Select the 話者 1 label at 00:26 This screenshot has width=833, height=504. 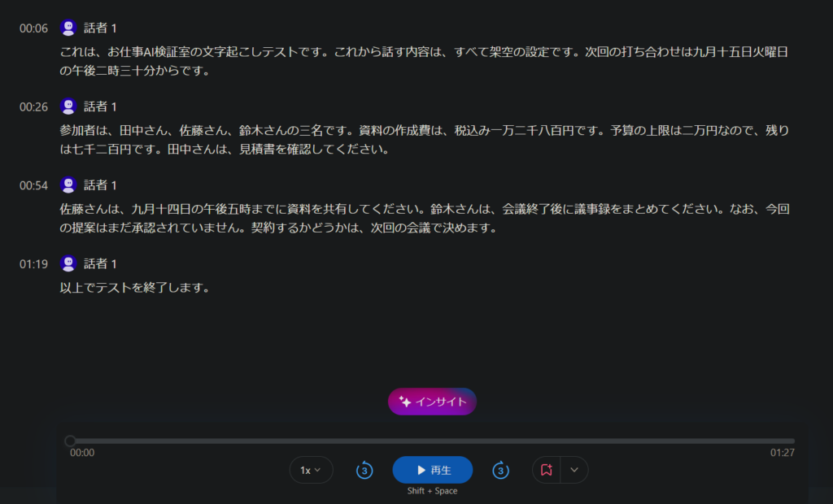[100, 106]
